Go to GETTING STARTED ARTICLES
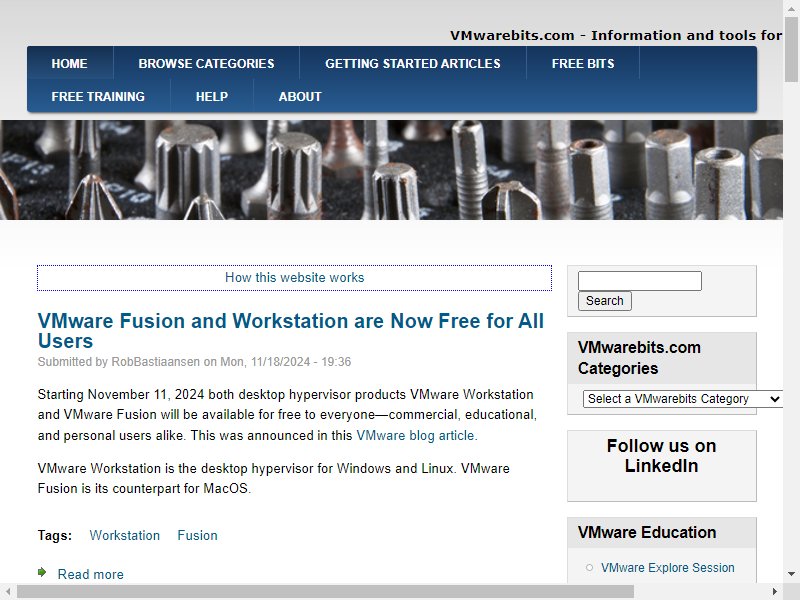 tap(413, 63)
